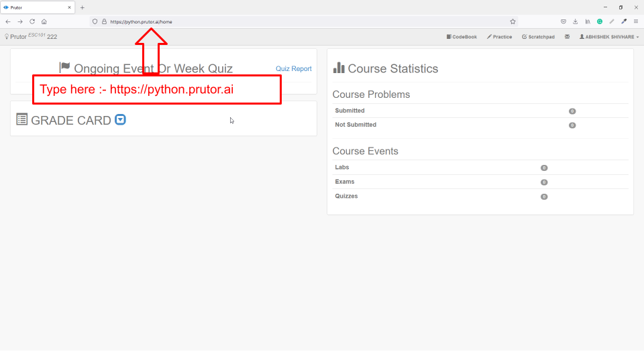Click the URL address bar field

(302, 21)
